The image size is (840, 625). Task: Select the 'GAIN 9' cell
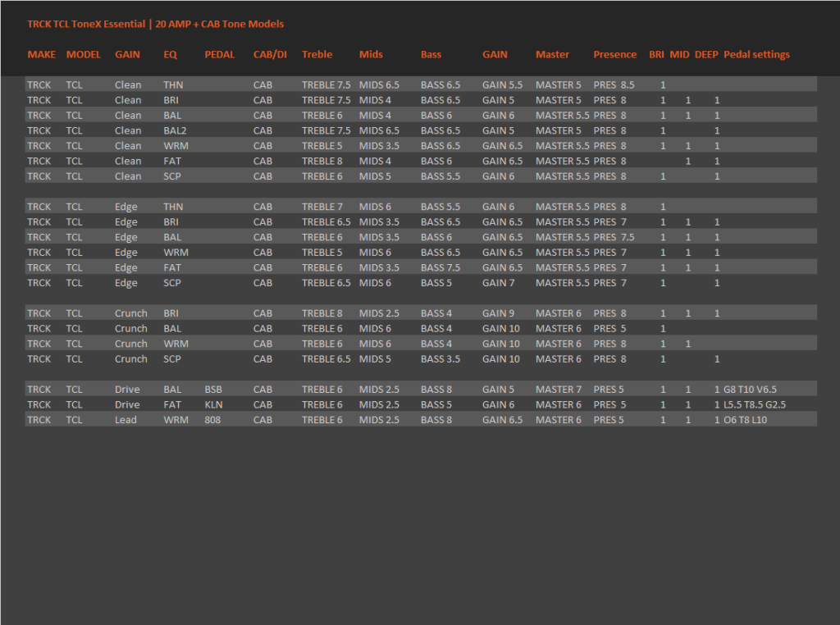(x=498, y=313)
